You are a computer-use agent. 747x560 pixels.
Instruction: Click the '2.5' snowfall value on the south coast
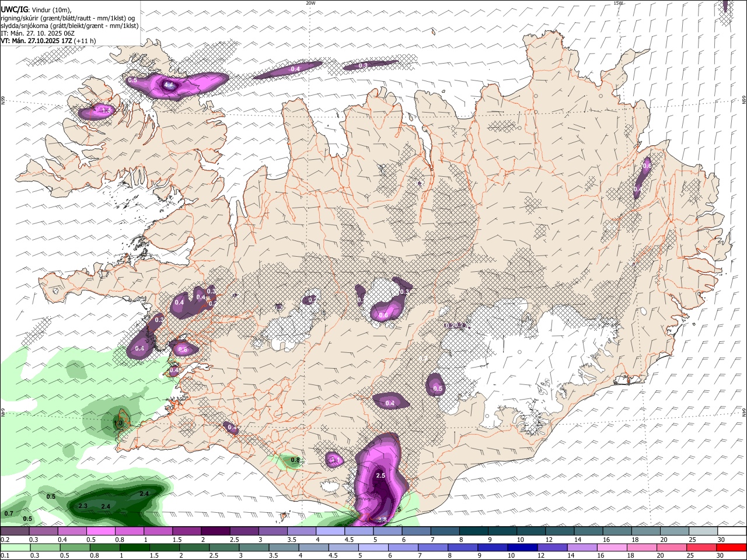[381, 475]
